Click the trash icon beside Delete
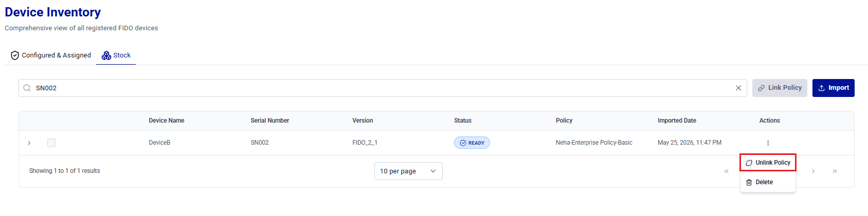Viewport: 868px width, 216px height. [x=749, y=183]
